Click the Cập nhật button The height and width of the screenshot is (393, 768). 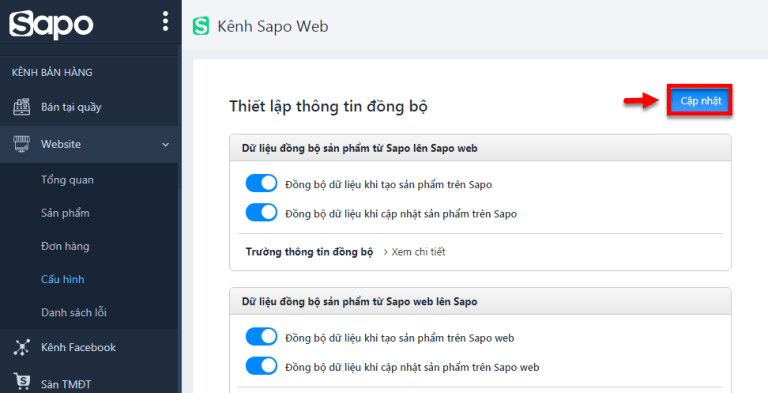click(x=700, y=101)
